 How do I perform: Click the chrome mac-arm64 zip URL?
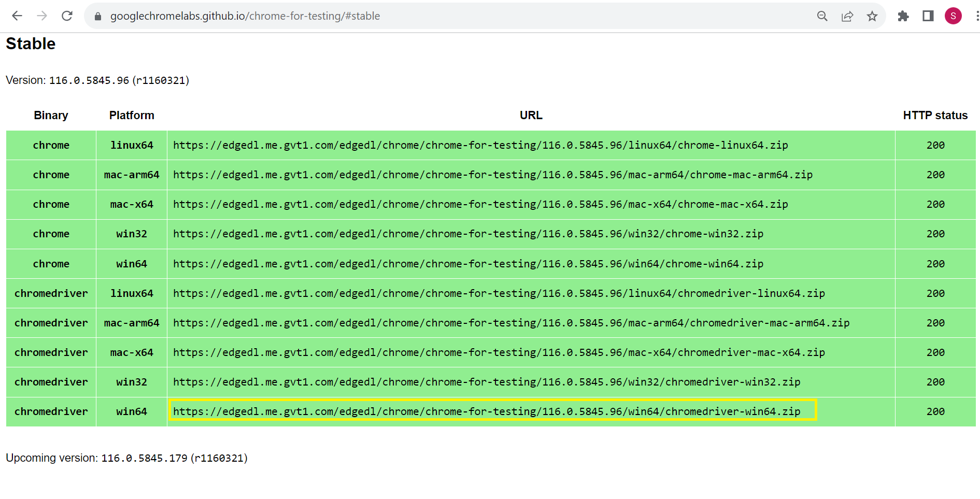coord(492,175)
